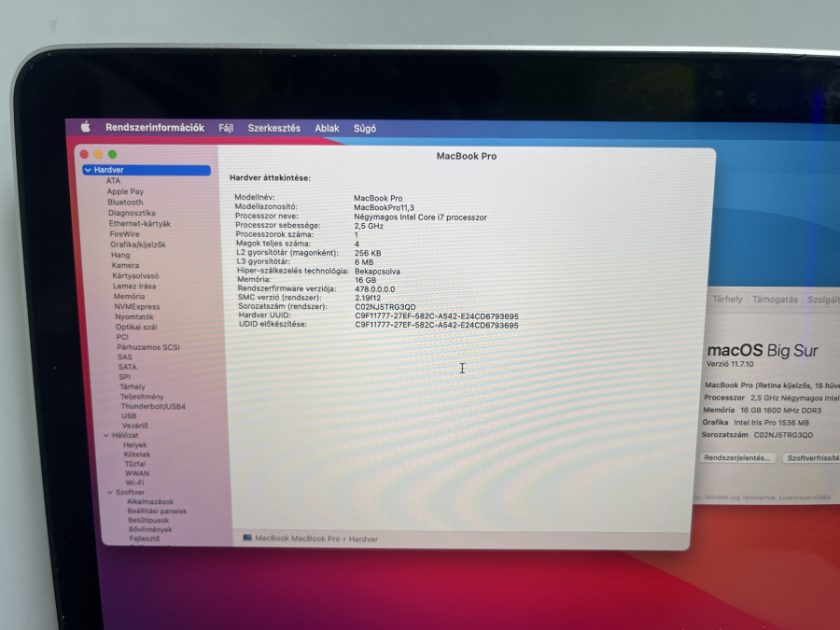Click the Rendszerjelentés… button in About window
Viewport: 840px width, 630px height.
[x=736, y=458]
